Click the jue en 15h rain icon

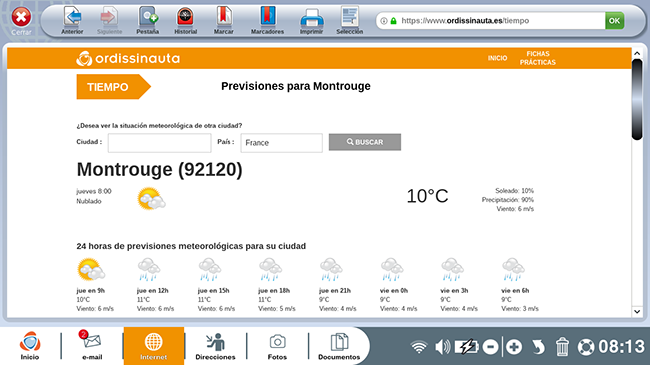coord(210,269)
